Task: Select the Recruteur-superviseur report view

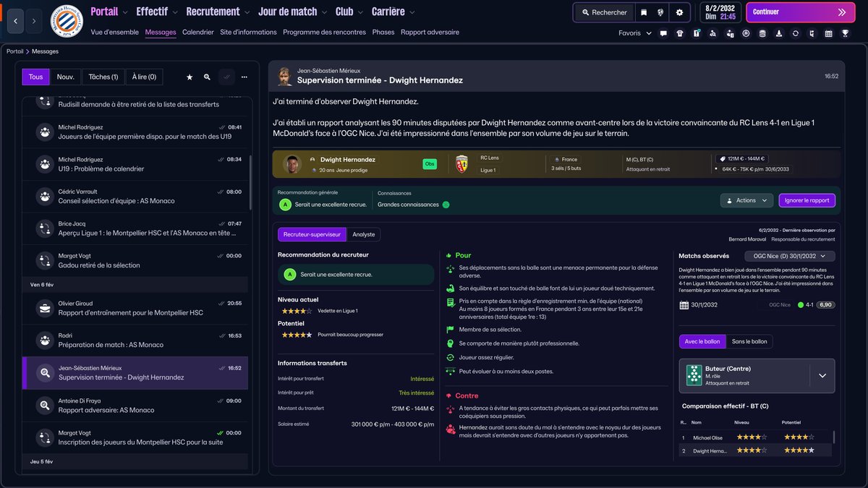Action: coord(312,234)
